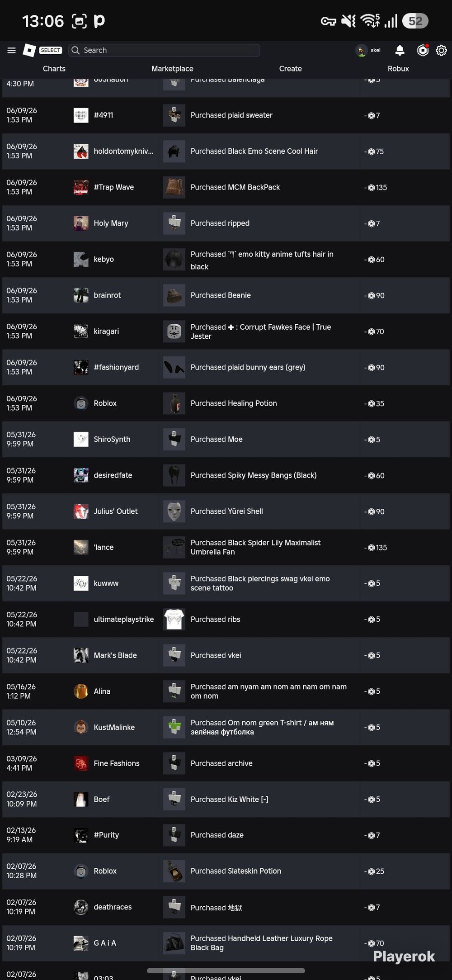Open the Marketplace tab
Viewport: 452px width, 980px height.
pos(172,69)
